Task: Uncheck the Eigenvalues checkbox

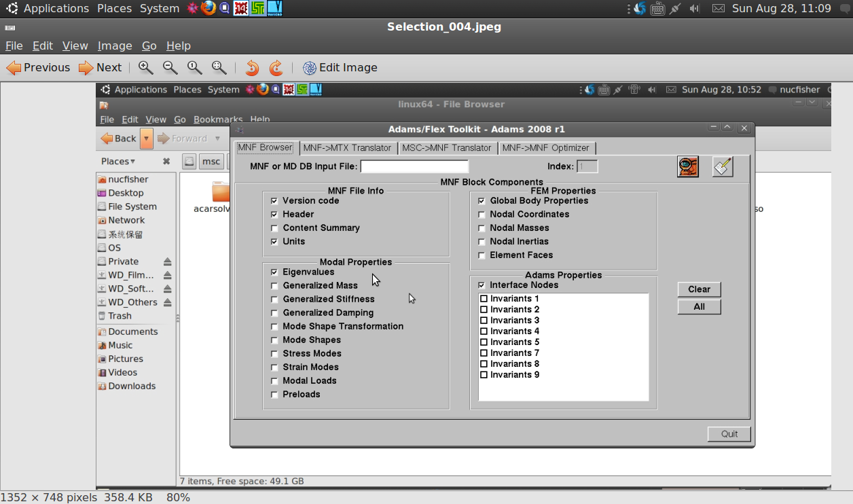Action: pos(274,272)
